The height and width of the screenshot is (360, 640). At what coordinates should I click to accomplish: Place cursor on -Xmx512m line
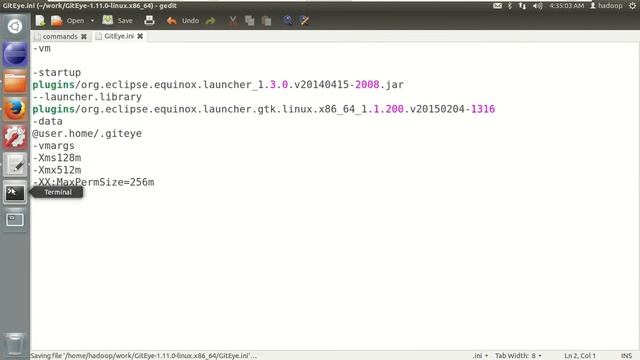click(x=57, y=170)
